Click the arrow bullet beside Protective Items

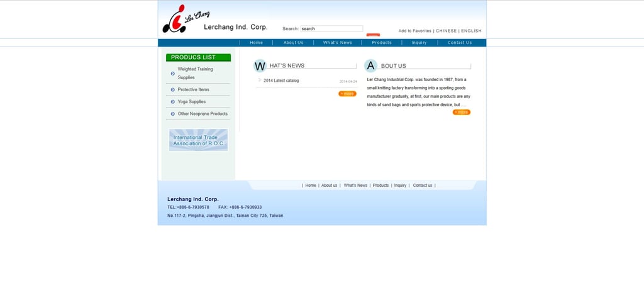(x=172, y=89)
